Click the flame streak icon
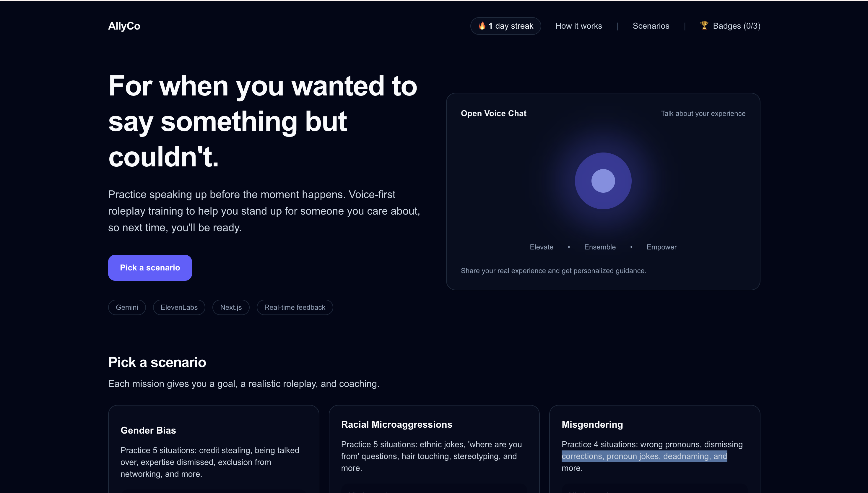The height and width of the screenshot is (493, 868). point(482,26)
